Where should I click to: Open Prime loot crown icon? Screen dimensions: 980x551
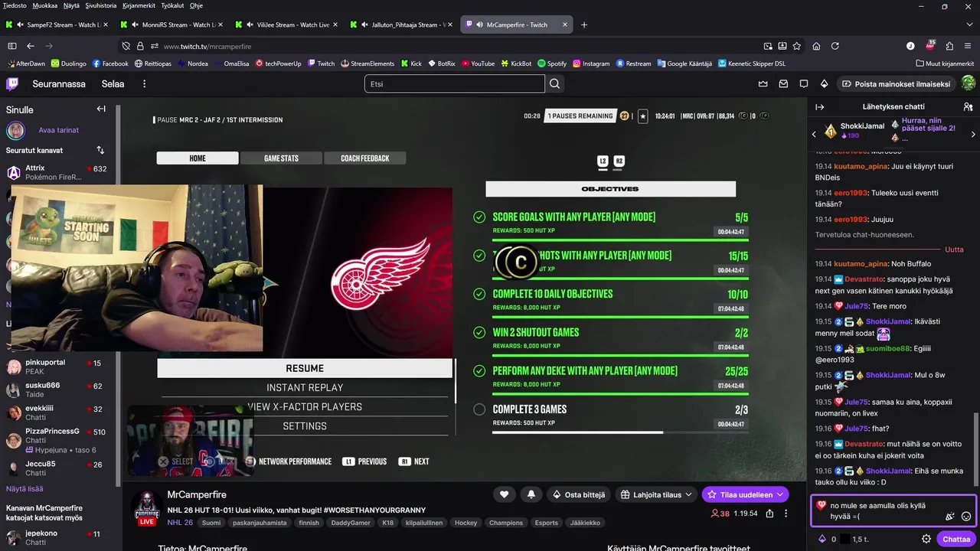pyautogui.click(x=763, y=83)
